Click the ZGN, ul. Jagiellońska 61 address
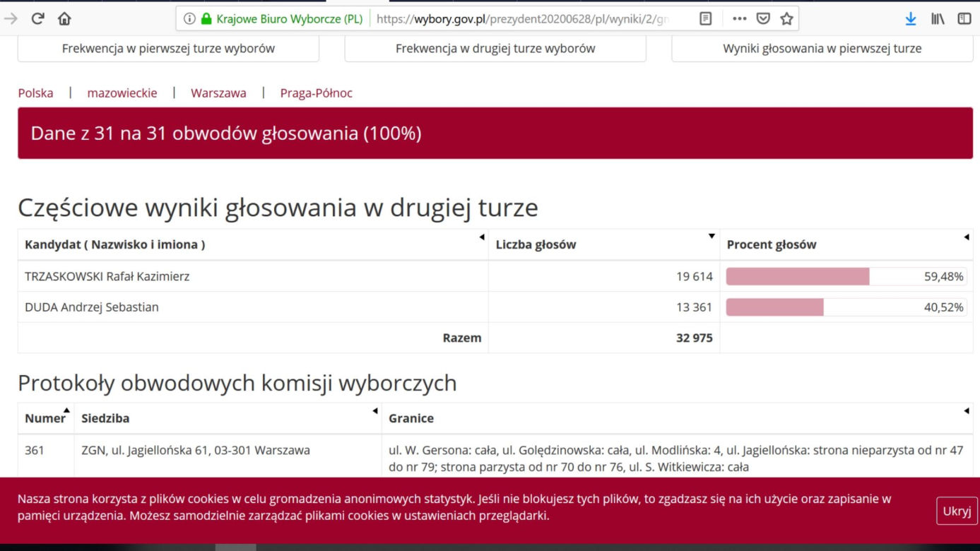The image size is (980, 551). pos(195,450)
